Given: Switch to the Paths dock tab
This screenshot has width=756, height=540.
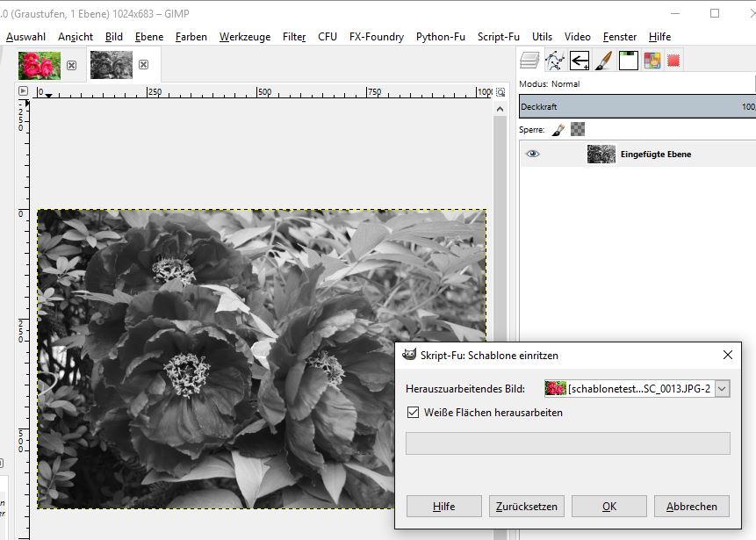Looking at the screenshot, I should (x=554, y=61).
